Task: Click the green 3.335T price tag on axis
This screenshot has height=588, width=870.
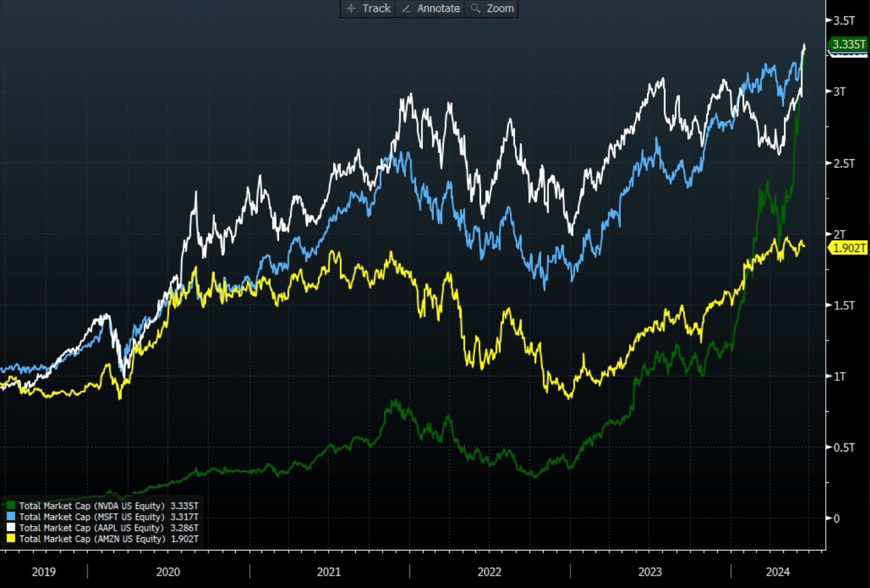Action: (848, 44)
